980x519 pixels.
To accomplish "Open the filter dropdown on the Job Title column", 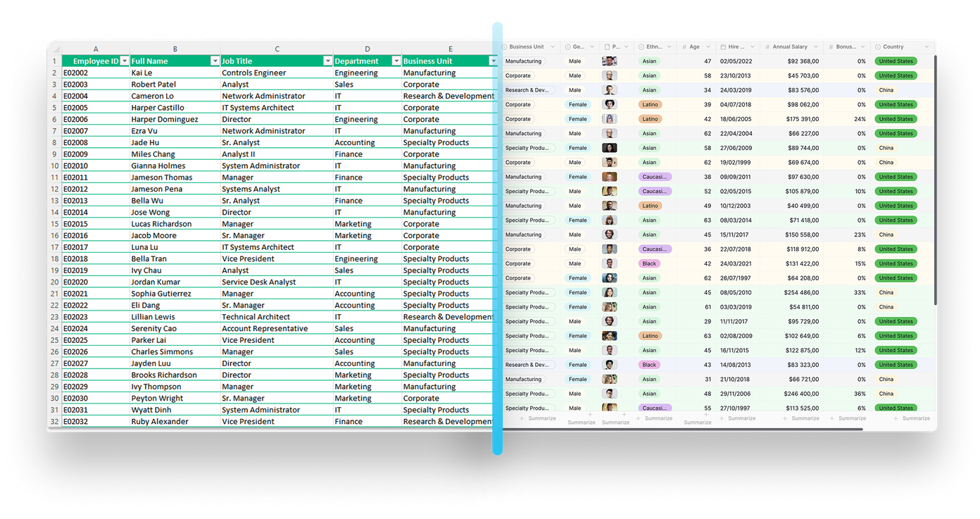I will (327, 61).
